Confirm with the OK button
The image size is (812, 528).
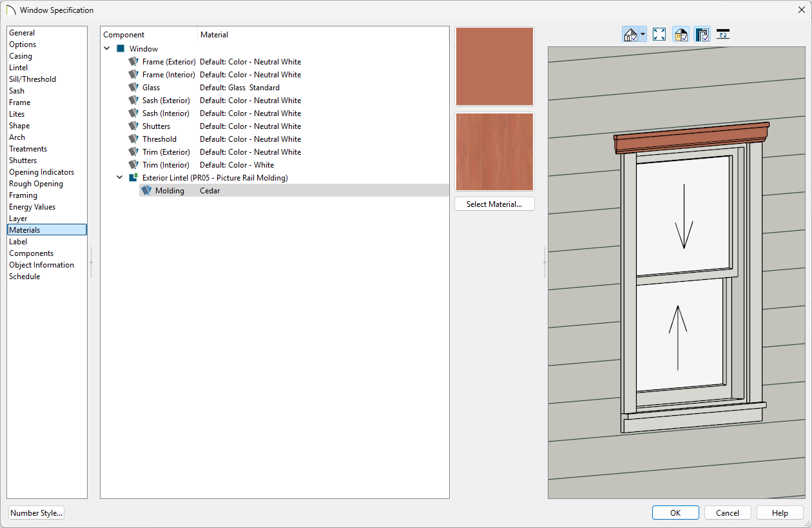pyautogui.click(x=675, y=513)
